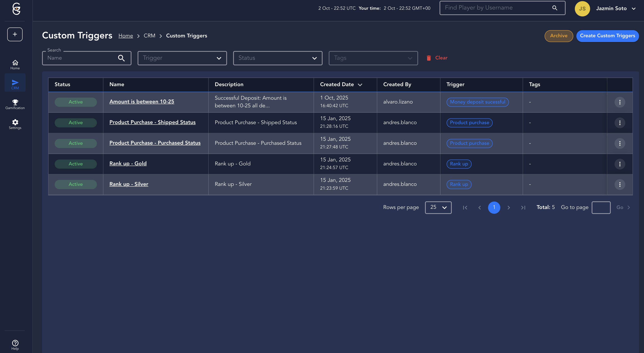Open the Settings gear in sidebar
This screenshot has height=353, width=644.
15,124
